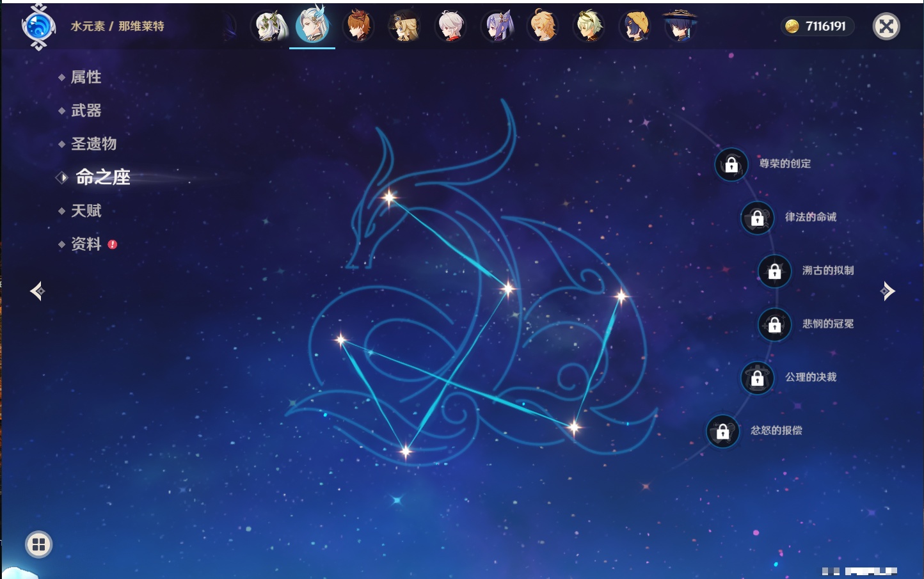Open the locked constellation 尊荣的创定
This screenshot has width=924, height=579.
click(x=731, y=164)
